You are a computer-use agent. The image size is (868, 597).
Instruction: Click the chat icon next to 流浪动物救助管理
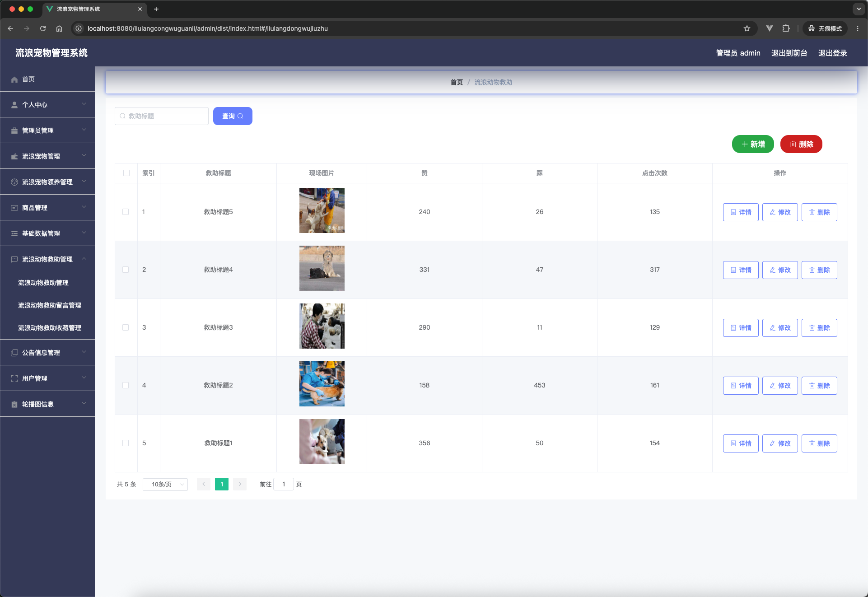[14, 259]
